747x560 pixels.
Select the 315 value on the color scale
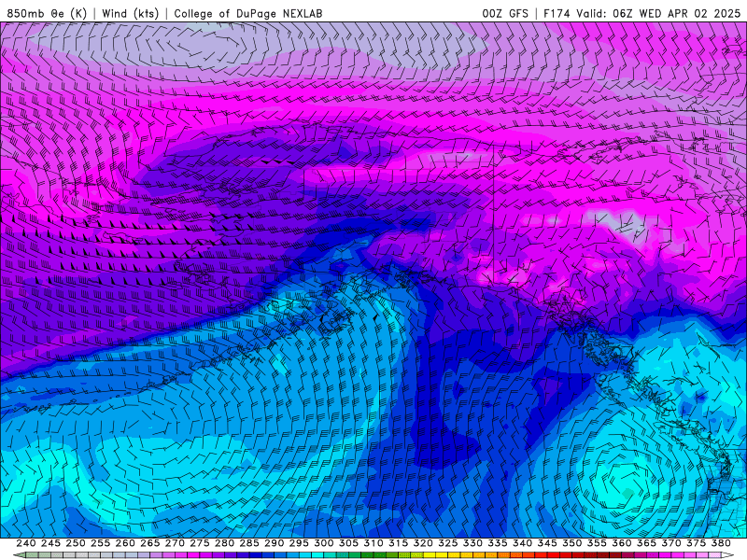(x=399, y=543)
